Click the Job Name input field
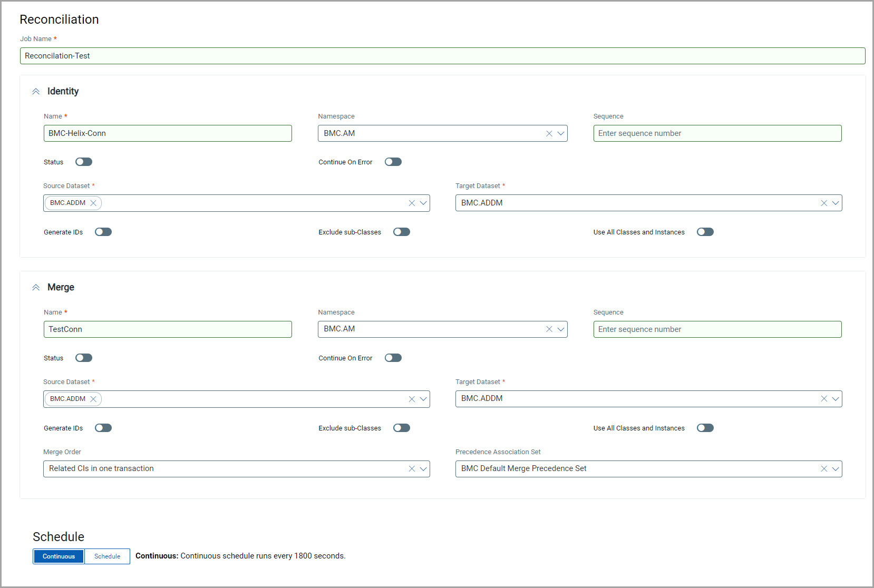874x588 pixels. [x=442, y=56]
